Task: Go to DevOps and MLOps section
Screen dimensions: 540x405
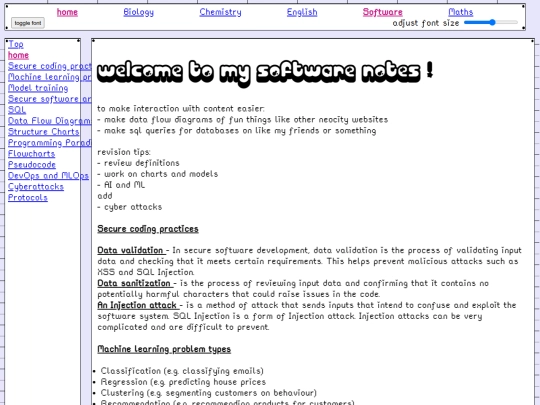Action: [49, 176]
